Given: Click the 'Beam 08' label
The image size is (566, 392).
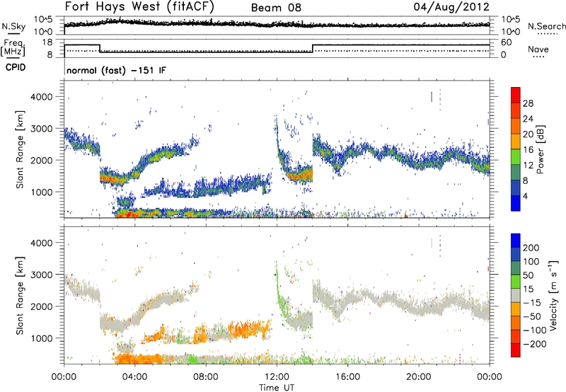Looking at the screenshot, I should [x=276, y=8].
